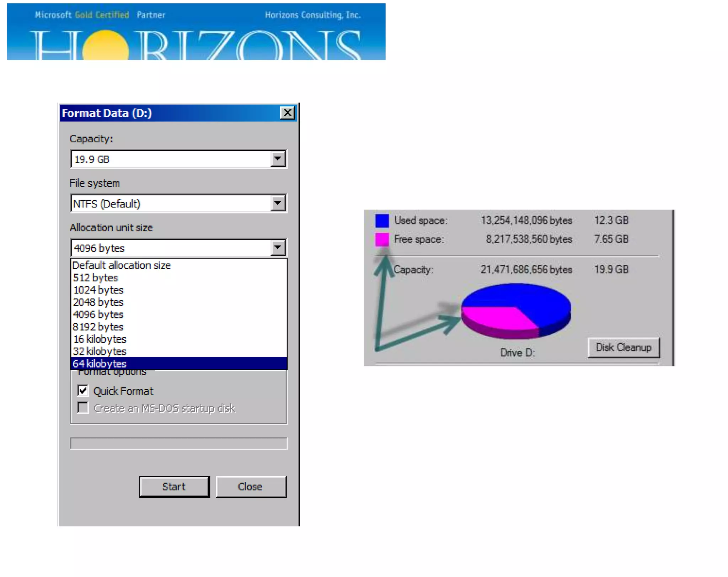Click the blue Used space swatch
The width and height of the screenshot is (728, 577).
click(382, 221)
